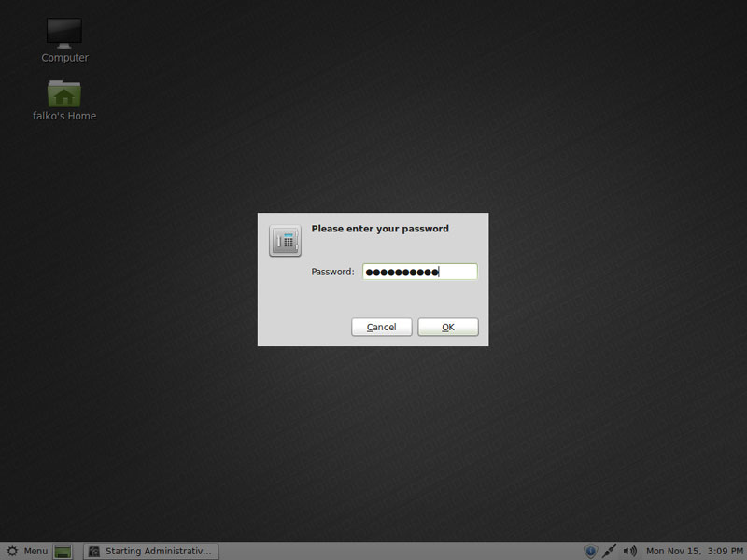747x560 pixels.
Task: Click the 'Please enter your password' heading
Action: 380,229
